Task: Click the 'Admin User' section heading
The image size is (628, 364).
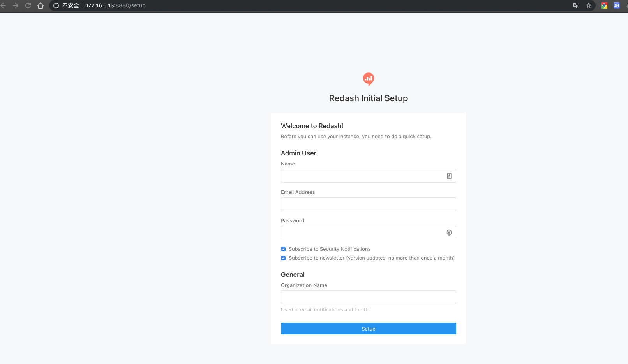Action: (299, 153)
